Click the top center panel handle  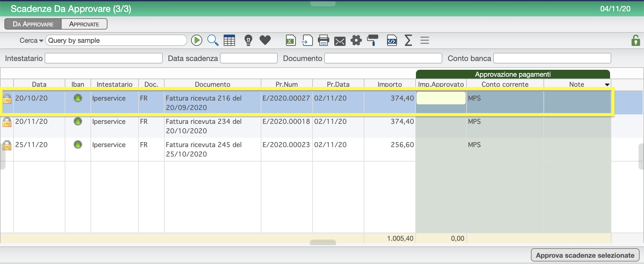click(x=323, y=3)
